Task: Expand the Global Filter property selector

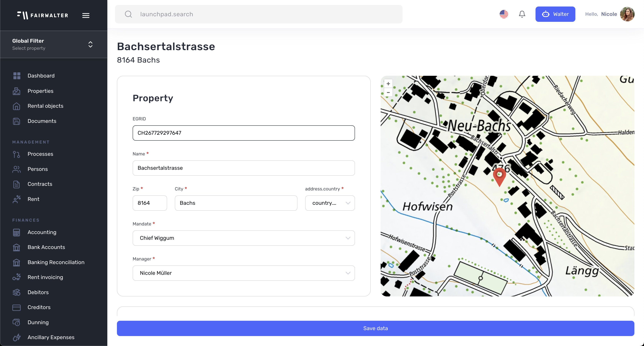Action: pyautogui.click(x=90, y=44)
